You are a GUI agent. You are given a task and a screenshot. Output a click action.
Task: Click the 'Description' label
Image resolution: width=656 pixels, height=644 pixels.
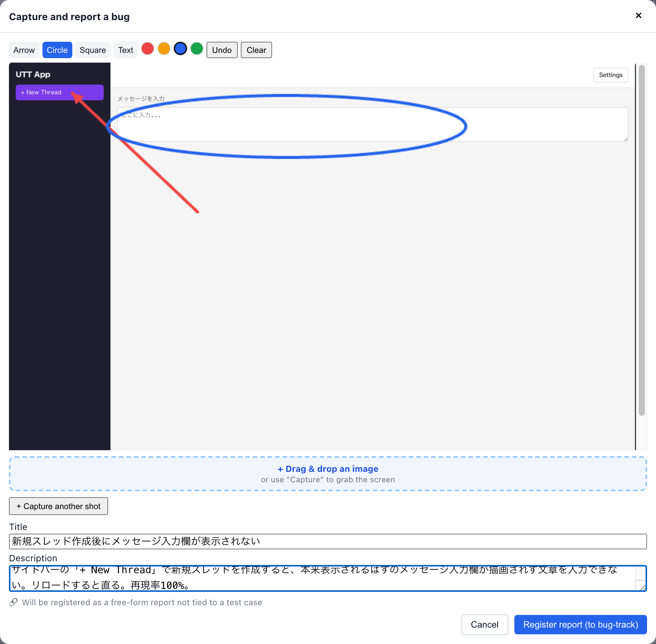(x=33, y=558)
